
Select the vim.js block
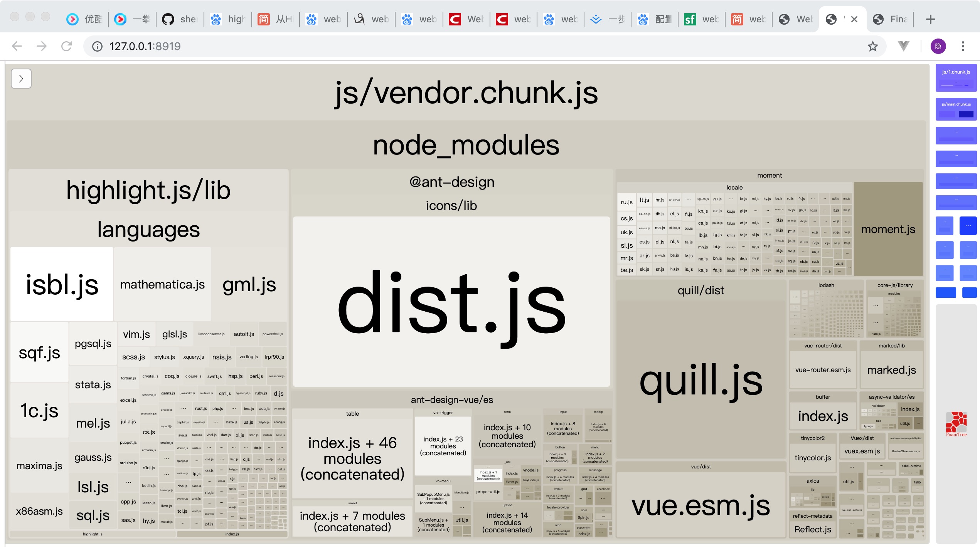pyautogui.click(x=136, y=334)
